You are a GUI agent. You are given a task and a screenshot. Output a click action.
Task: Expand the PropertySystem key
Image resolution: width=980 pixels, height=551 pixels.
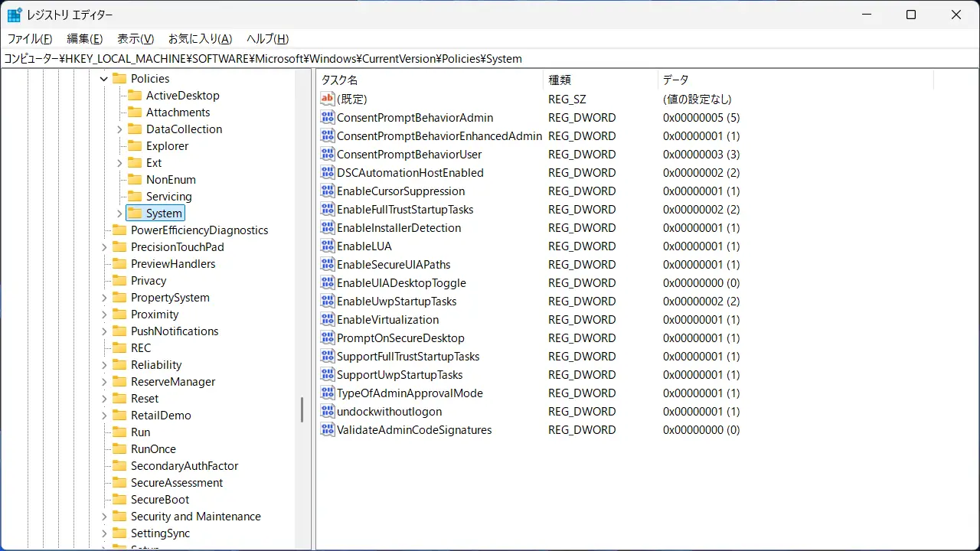point(104,298)
